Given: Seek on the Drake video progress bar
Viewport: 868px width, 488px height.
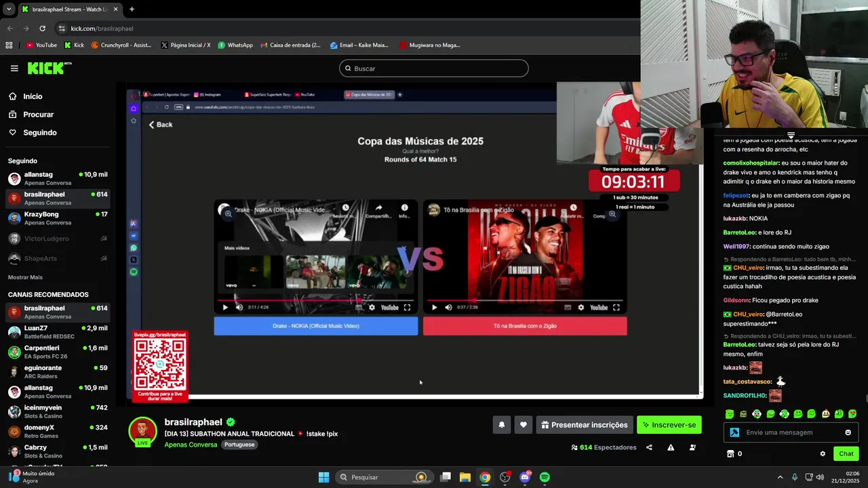Looking at the screenshot, I should (x=316, y=300).
